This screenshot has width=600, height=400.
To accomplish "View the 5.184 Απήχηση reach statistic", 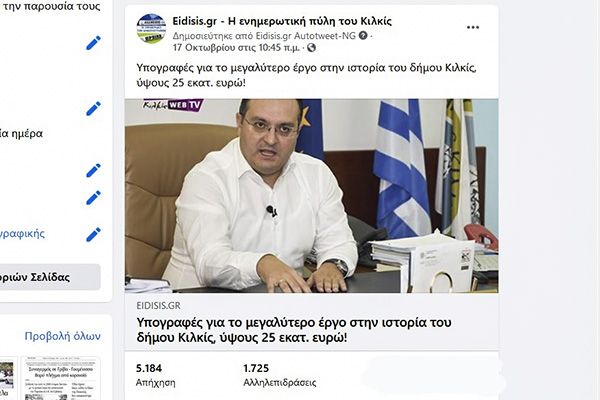I will pos(155,375).
